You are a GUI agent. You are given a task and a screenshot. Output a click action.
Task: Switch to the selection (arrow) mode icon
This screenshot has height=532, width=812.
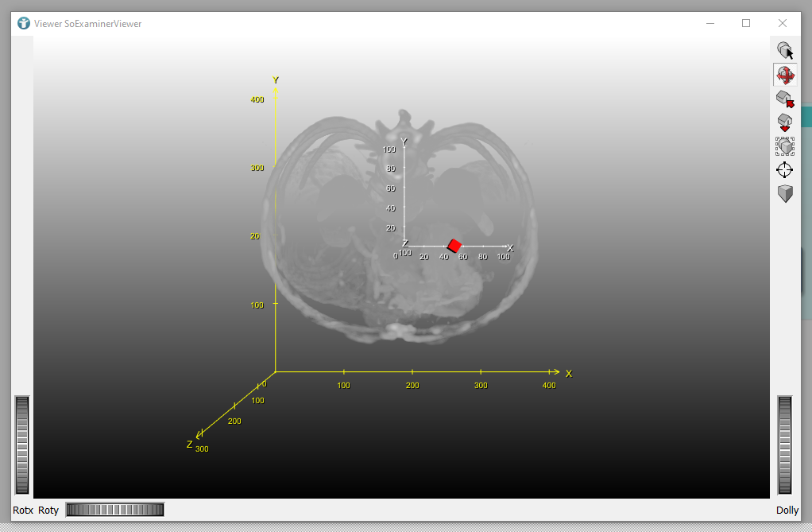click(785, 52)
